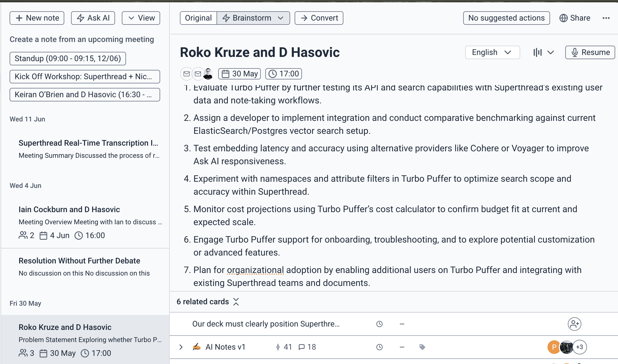Expand the AI Notes v1 card row
Image resolution: width=618 pixels, height=364 pixels.
181,347
